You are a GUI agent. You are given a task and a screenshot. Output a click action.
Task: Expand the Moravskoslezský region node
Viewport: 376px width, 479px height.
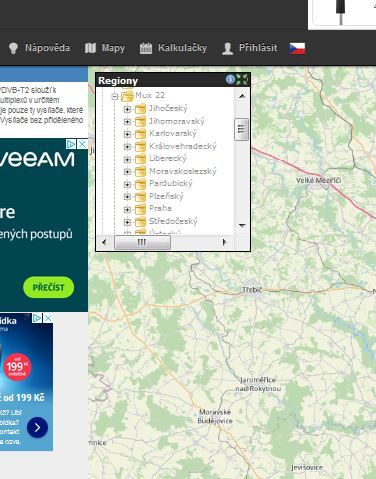tap(127, 172)
